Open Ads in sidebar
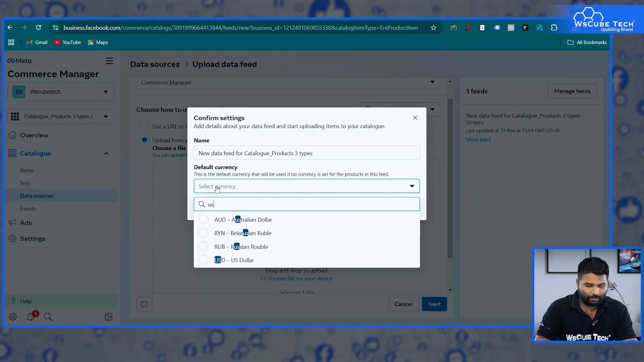The image size is (644, 362). tap(26, 223)
